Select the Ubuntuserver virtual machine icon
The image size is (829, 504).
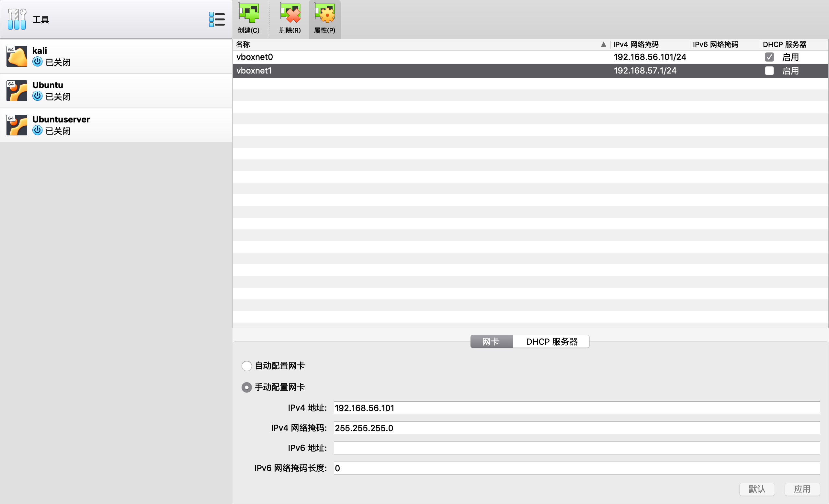[17, 125]
